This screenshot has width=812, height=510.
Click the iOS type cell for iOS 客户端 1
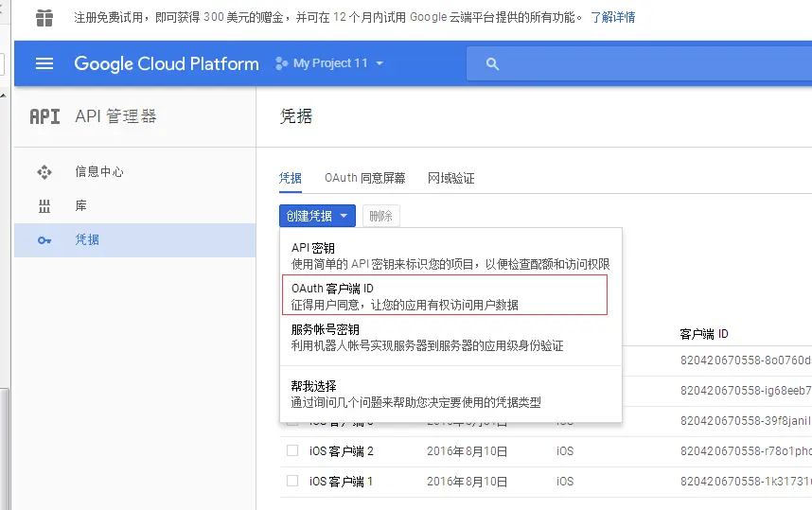(565, 482)
